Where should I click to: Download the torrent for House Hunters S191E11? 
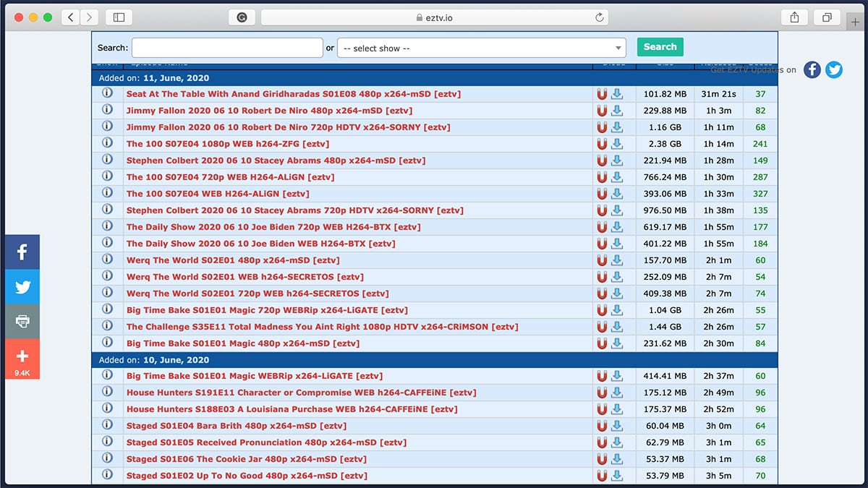point(616,393)
